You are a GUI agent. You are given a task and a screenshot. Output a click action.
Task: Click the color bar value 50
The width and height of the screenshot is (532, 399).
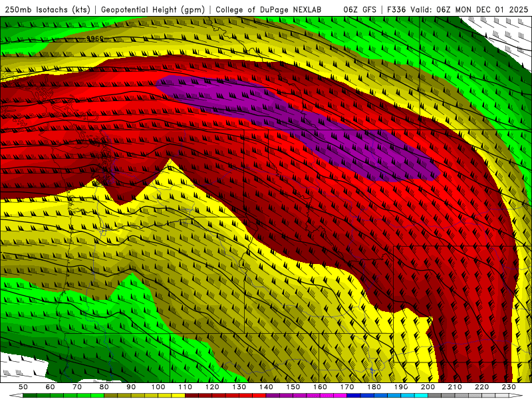[x=23, y=387]
